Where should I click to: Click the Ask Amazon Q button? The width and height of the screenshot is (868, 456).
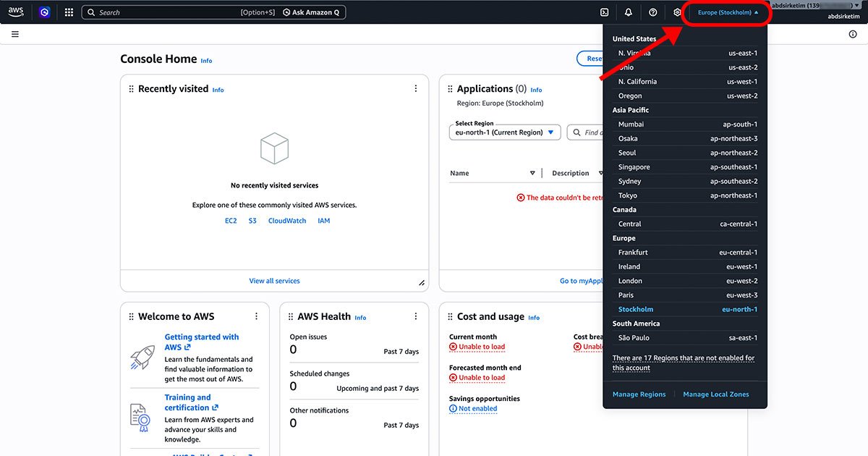pos(311,12)
